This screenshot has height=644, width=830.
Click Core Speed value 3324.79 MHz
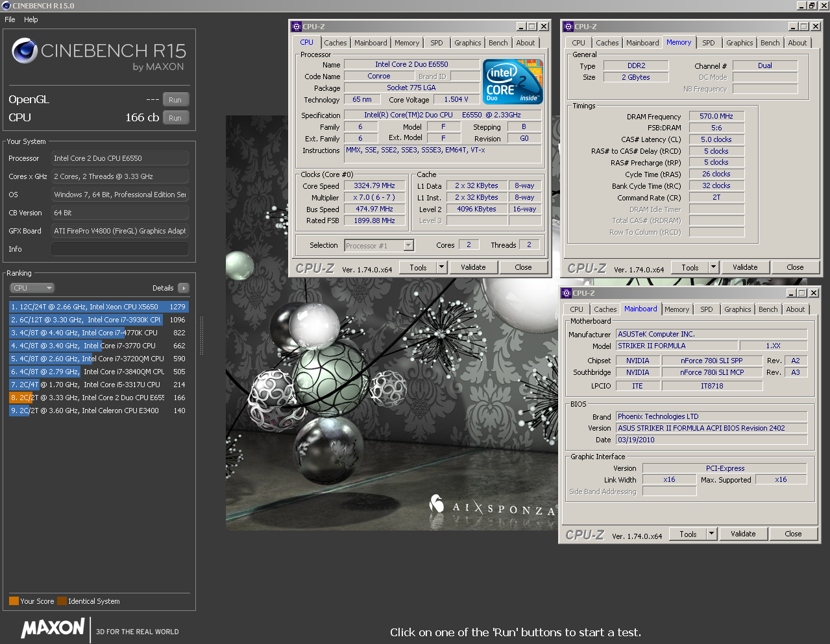[374, 185]
